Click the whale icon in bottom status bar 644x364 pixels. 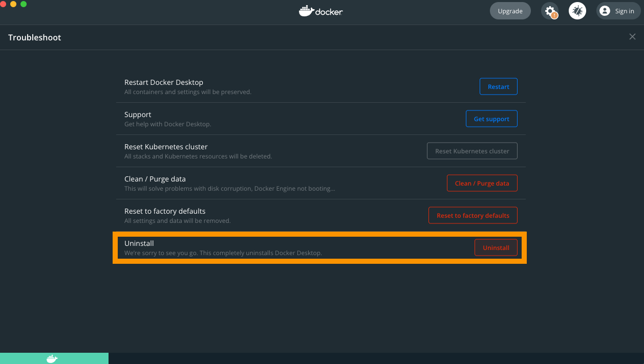click(52, 359)
